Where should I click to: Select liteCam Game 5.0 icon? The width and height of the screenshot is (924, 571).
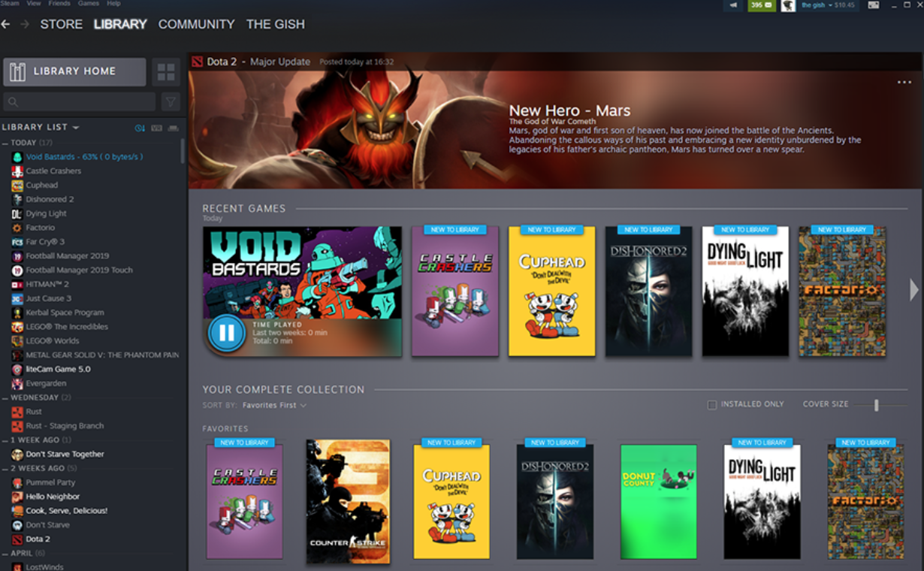17,370
